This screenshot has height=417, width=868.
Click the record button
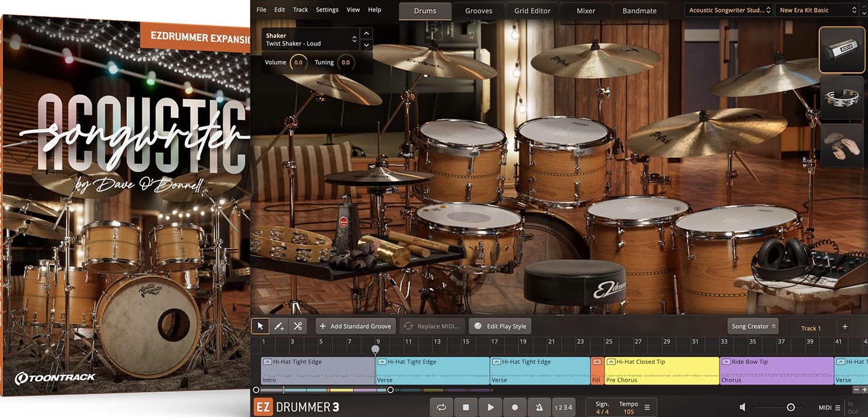(515, 407)
